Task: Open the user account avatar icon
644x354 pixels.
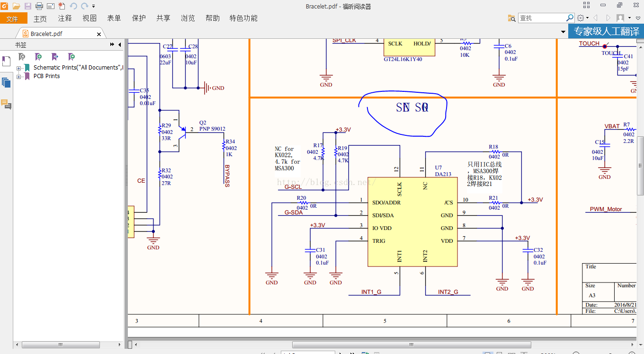Action: [x=620, y=18]
